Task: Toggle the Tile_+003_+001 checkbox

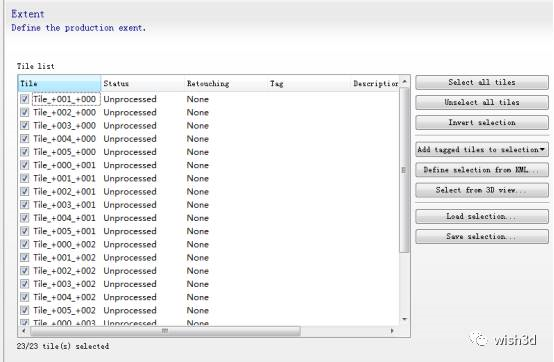Action: click(x=24, y=205)
